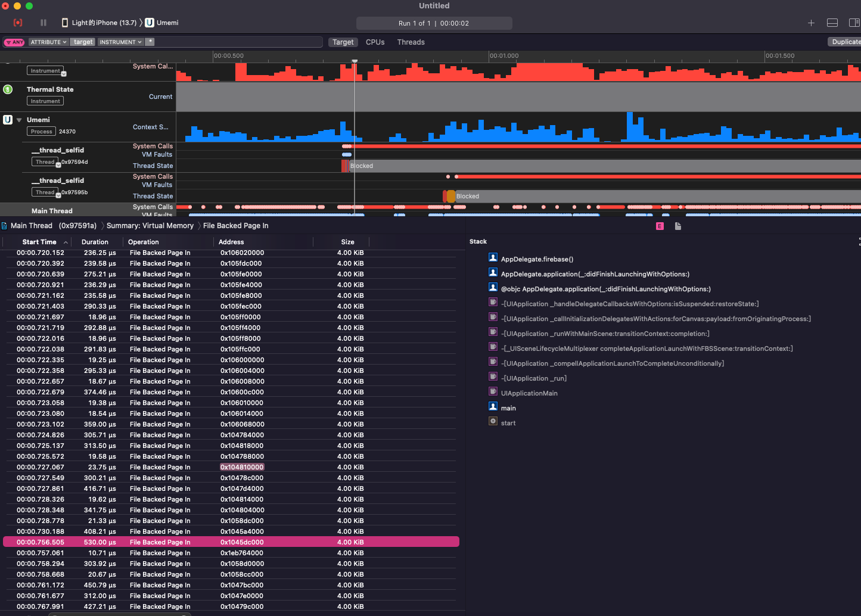Image resolution: width=861 pixels, height=616 pixels.
Task: Click the playhead marker on the timeline ruler
Action: coord(355,61)
